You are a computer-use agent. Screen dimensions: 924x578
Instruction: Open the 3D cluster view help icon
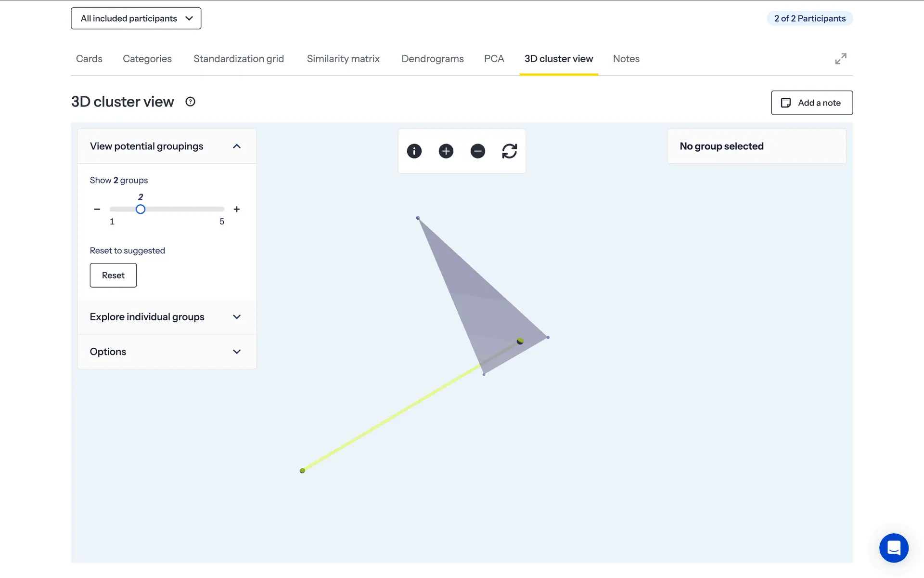(x=190, y=102)
